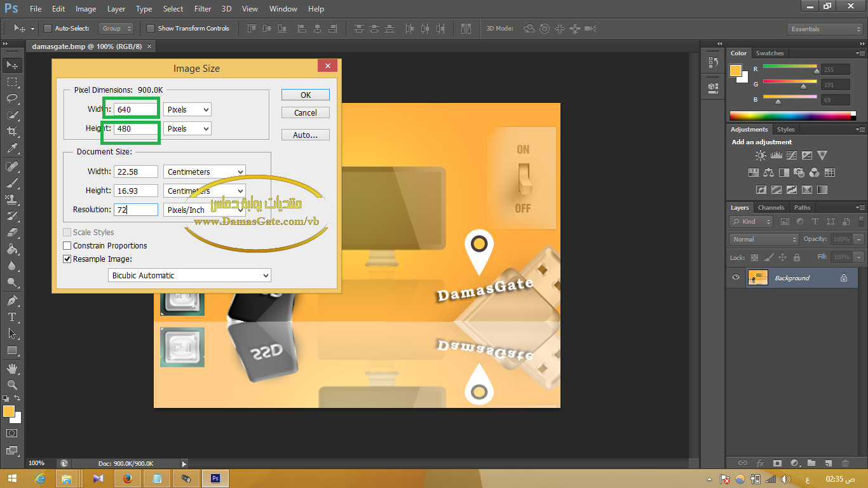
Task: Add a Vibrance adjustment
Action: [822, 155]
